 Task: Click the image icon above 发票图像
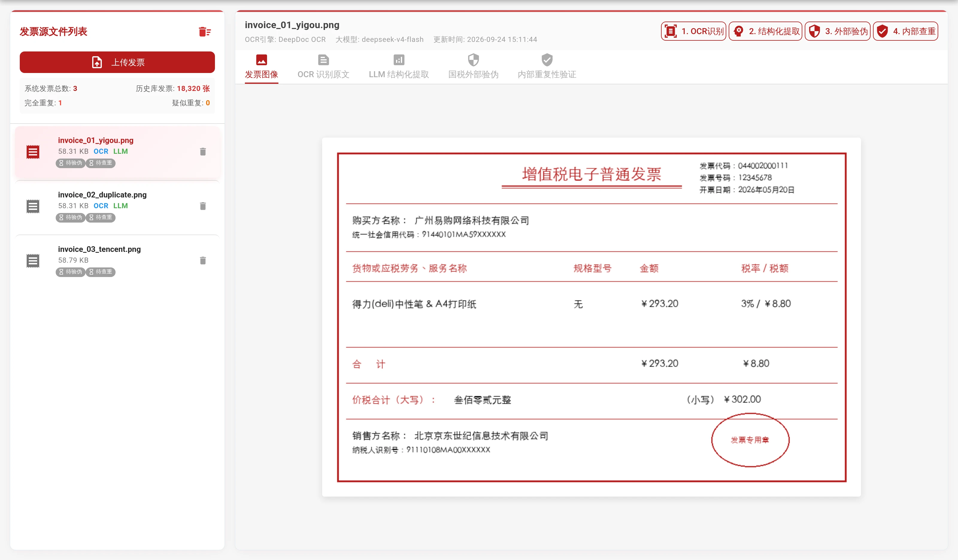(x=261, y=60)
